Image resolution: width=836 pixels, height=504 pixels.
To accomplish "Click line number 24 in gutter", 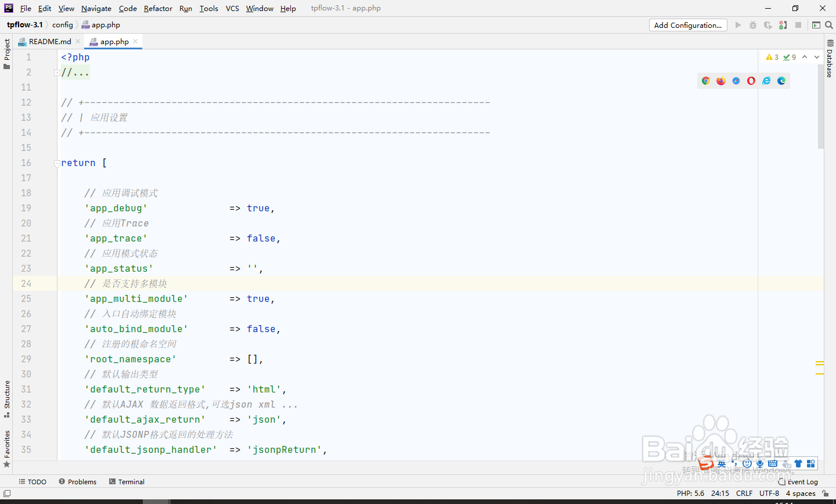I will point(26,284).
